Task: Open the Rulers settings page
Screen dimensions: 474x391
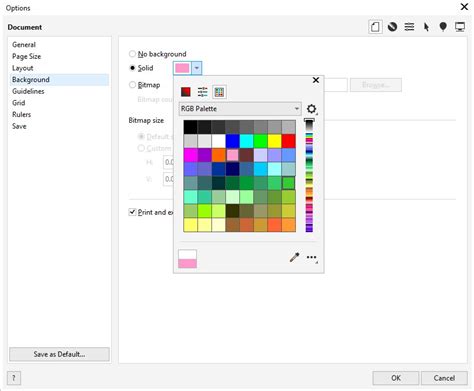Action: 21,114
